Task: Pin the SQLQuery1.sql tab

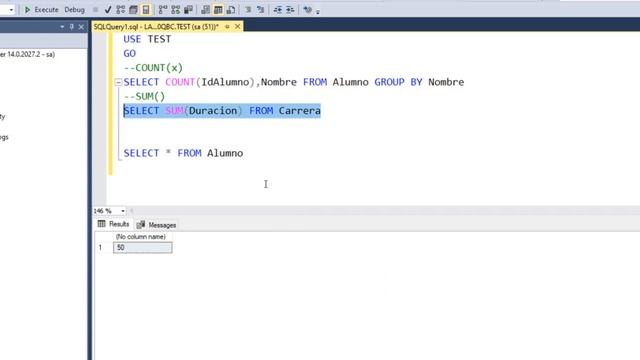Action: click(227, 27)
